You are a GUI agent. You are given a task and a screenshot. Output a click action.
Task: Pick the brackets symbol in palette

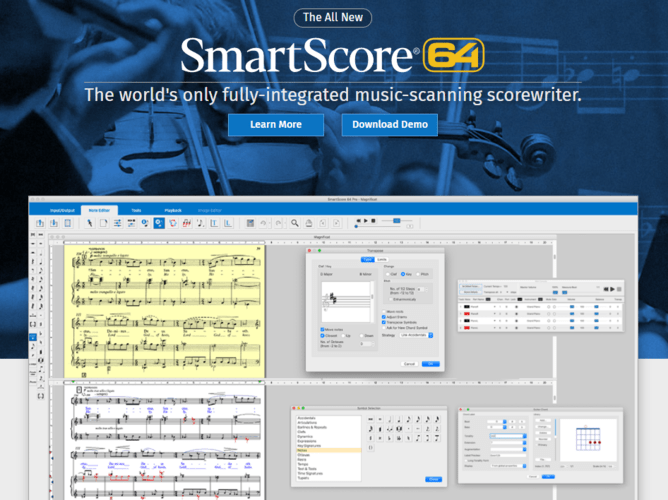[x=371, y=448]
